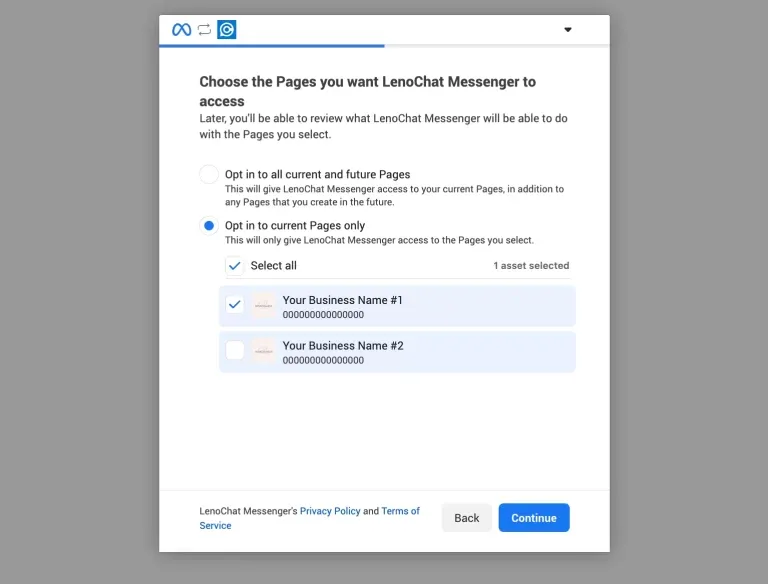Select Opt in to current Pages only radio
Screen dimensions: 768x584
coord(209,226)
